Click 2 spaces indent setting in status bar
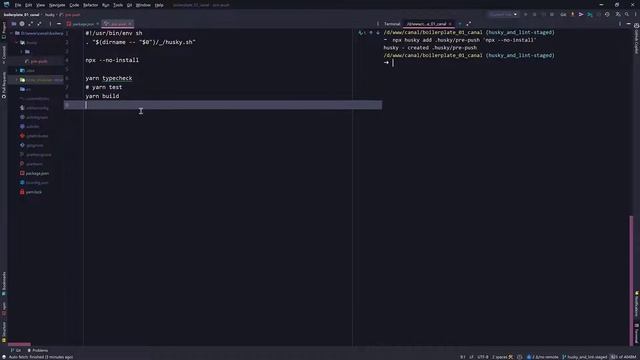Screen dimensions: 640x360 coord(500,357)
